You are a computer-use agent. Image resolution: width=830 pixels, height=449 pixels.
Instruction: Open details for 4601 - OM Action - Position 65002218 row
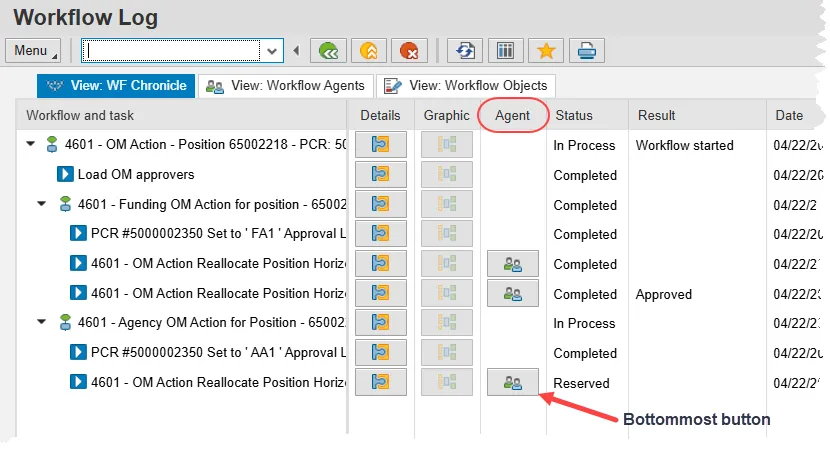(381, 145)
